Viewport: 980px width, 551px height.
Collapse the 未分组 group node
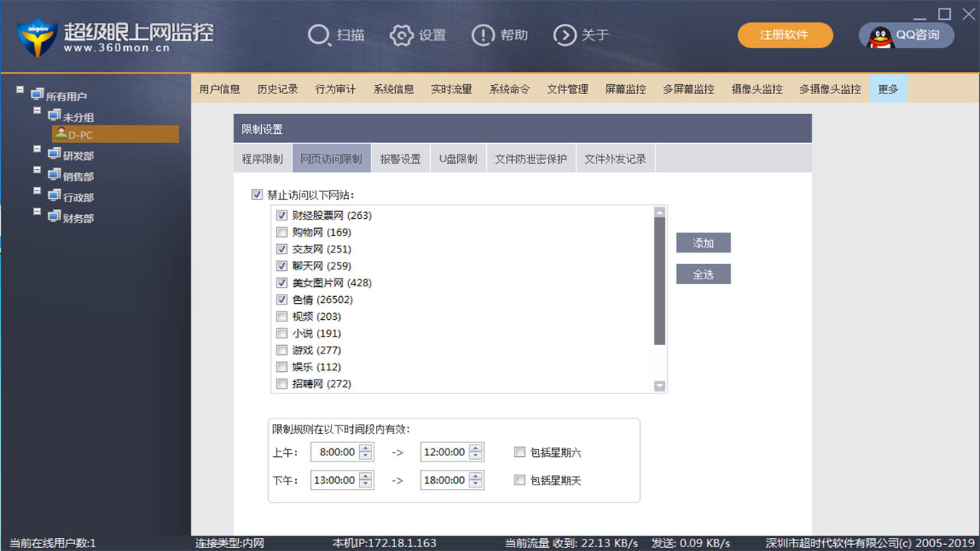pyautogui.click(x=36, y=110)
